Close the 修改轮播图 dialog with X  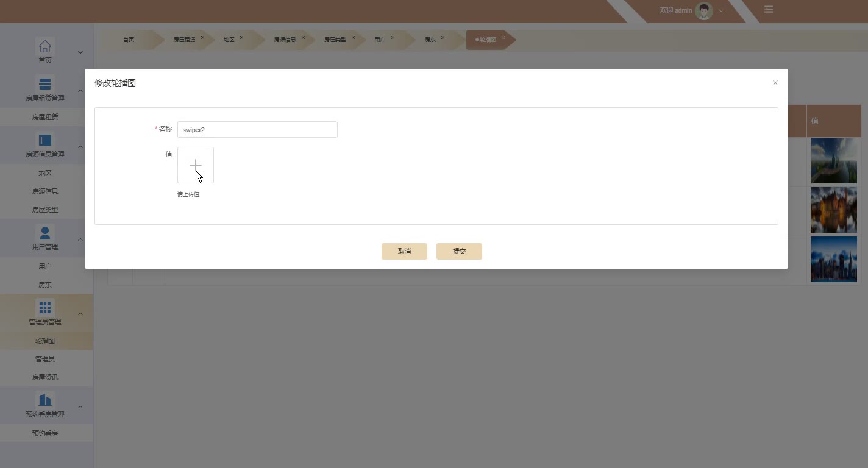point(775,83)
